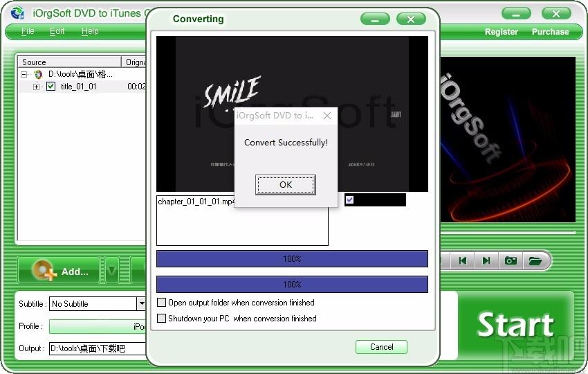Image resolution: width=588 pixels, height=374 pixels.
Task: Close the Converting window
Action: click(x=411, y=19)
